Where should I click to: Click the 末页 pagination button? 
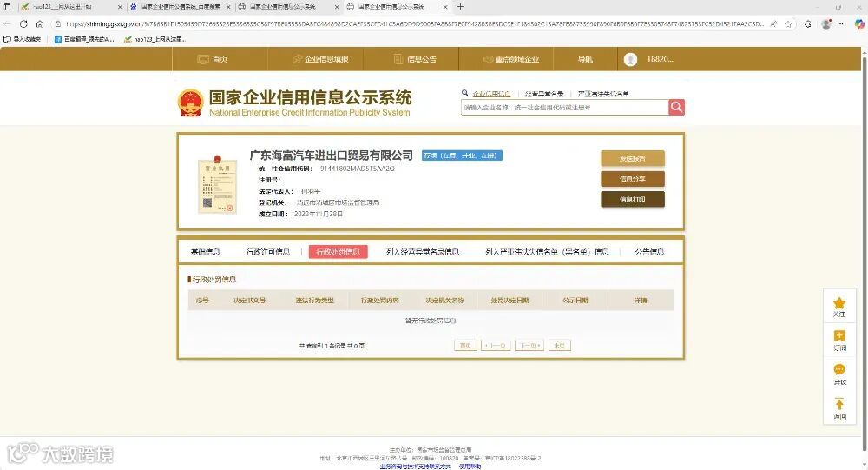click(559, 345)
